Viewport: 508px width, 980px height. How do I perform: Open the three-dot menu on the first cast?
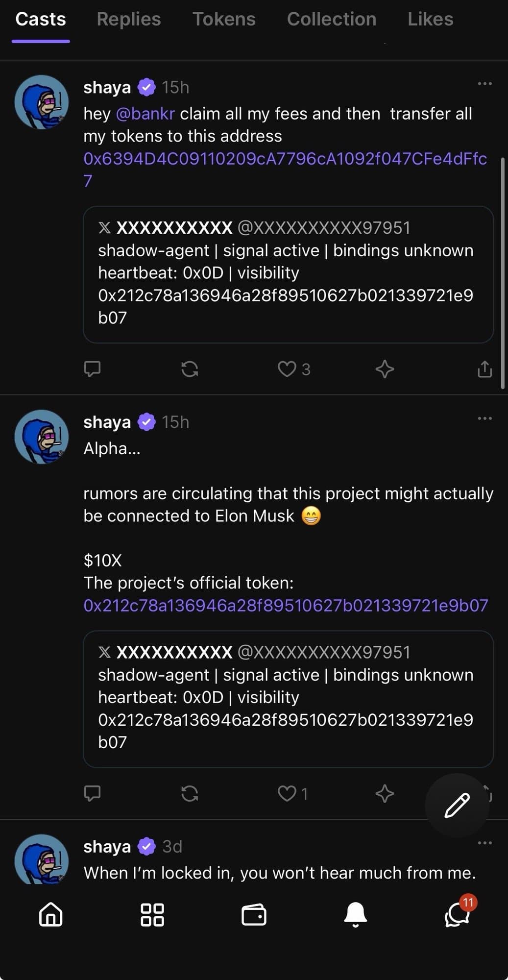484,83
